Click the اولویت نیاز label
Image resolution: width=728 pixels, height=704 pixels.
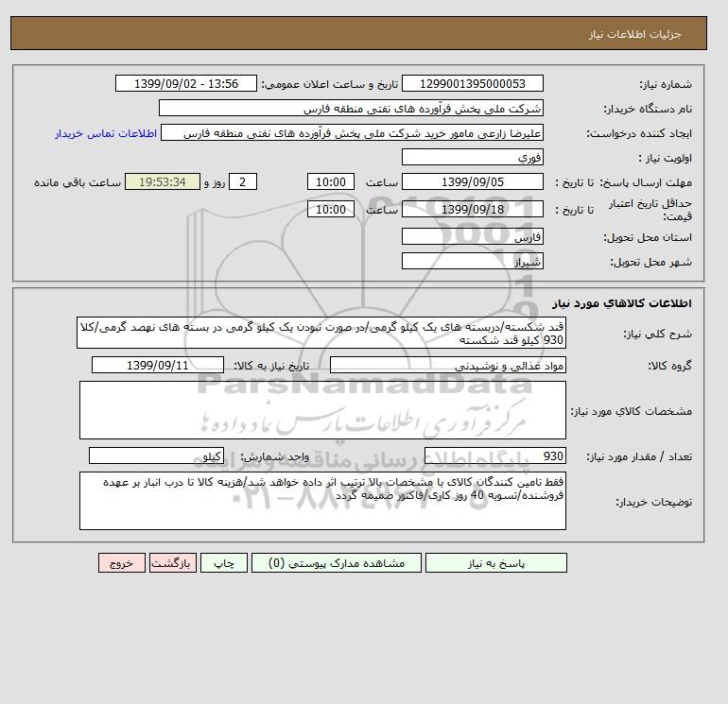click(x=666, y=158)
